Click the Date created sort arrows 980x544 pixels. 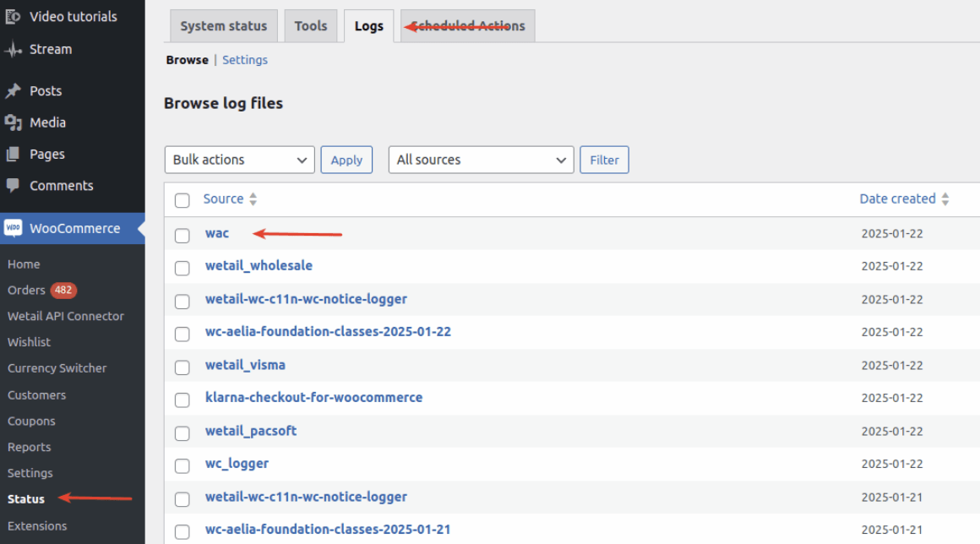pos(945,199)
